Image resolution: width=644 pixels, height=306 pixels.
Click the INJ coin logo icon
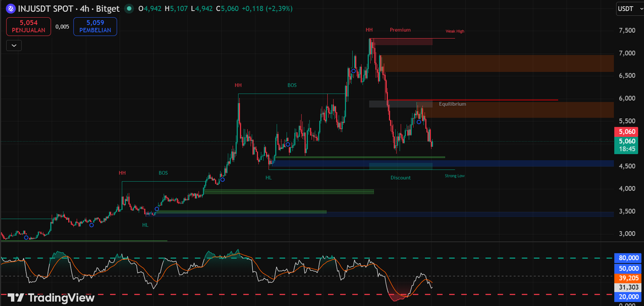click(10, 9)
